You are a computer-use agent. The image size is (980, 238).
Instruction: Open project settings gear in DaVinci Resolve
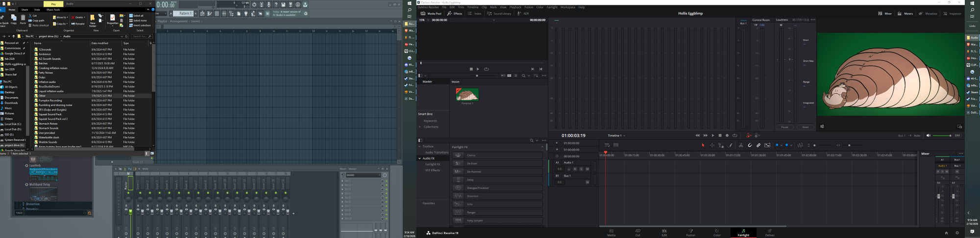[957, 233]
